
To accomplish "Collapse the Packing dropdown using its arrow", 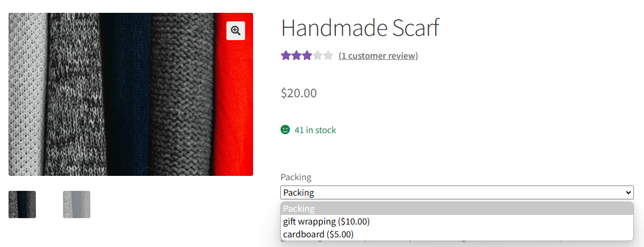I will [x=627, y=192].
